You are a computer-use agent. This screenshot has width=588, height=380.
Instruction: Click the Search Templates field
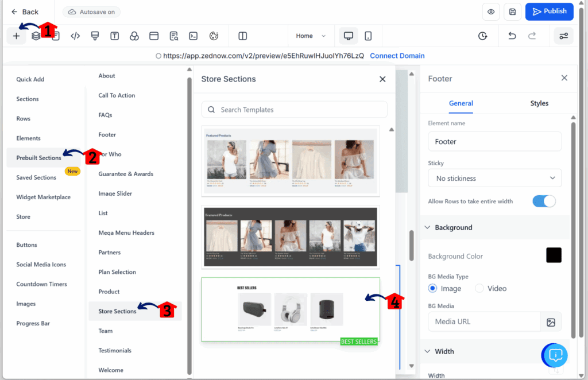(295, 110)
